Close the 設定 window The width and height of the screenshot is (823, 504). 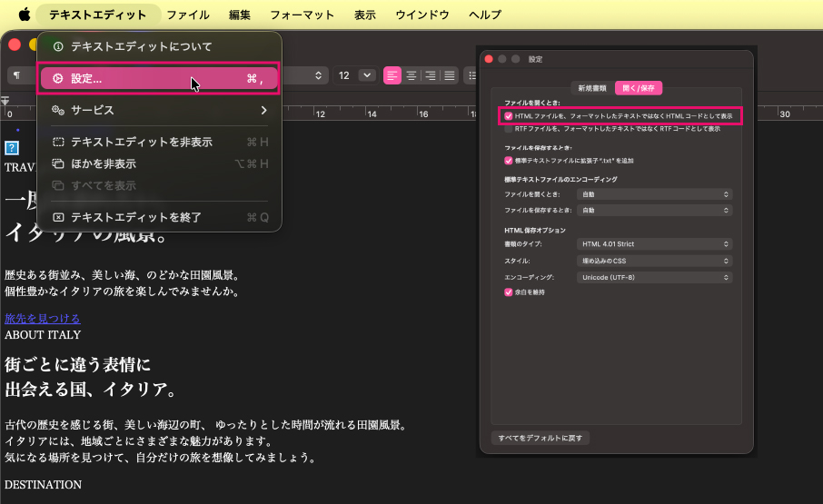click(489, 59)
